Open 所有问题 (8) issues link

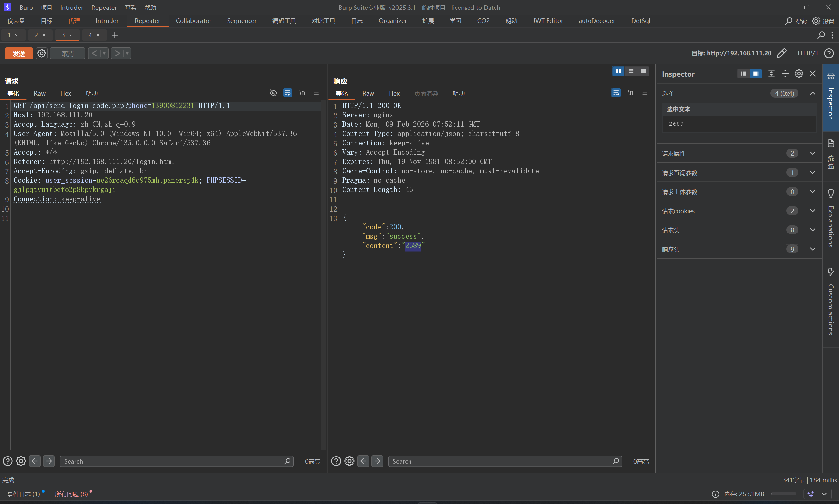[x=71, y=494]
